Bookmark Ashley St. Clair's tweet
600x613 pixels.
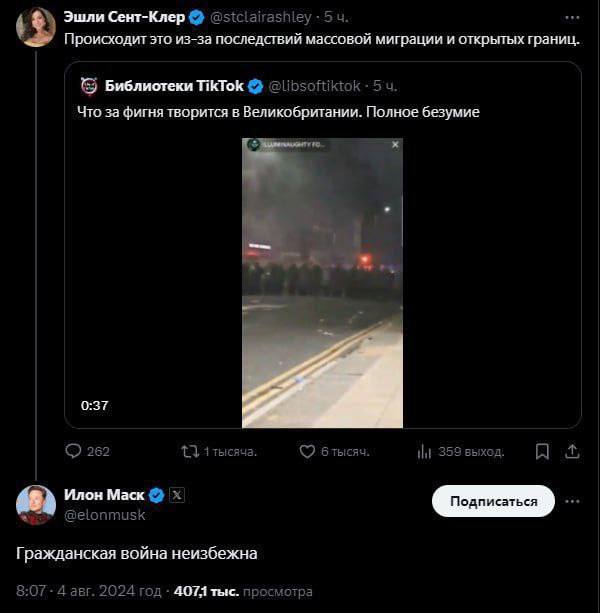[542, 452]
